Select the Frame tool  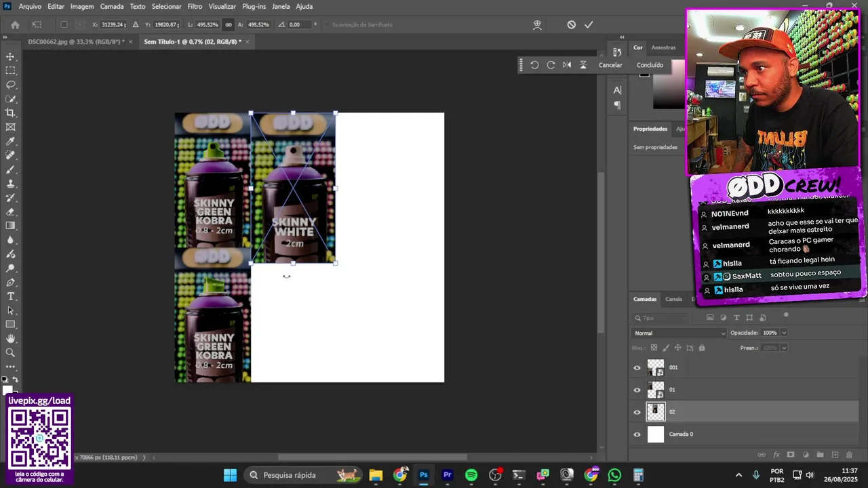click(10, 127)
